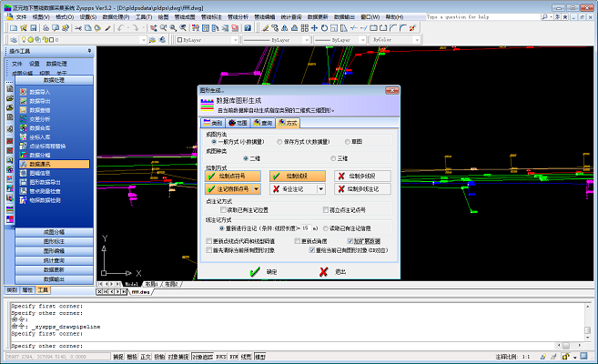The height and width of the screenshot is (364, 598).
Task: Click the 确定 confirm button
Action: point(263,271)
